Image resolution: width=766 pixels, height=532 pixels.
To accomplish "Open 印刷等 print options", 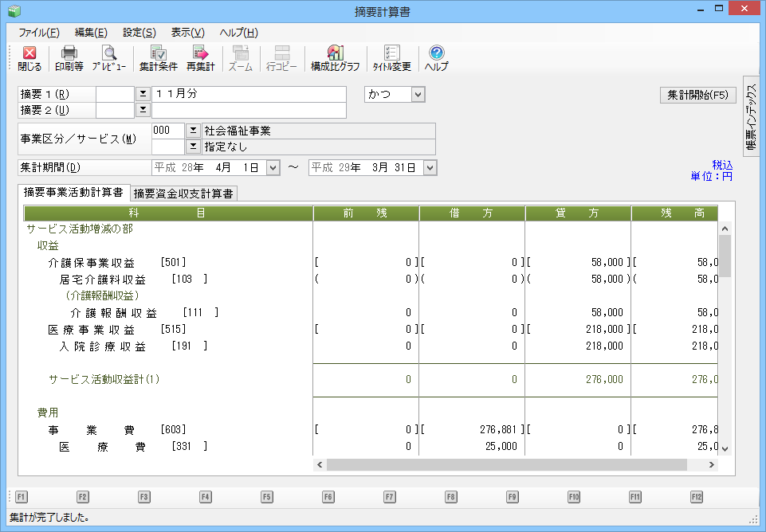I will point(69,59).
